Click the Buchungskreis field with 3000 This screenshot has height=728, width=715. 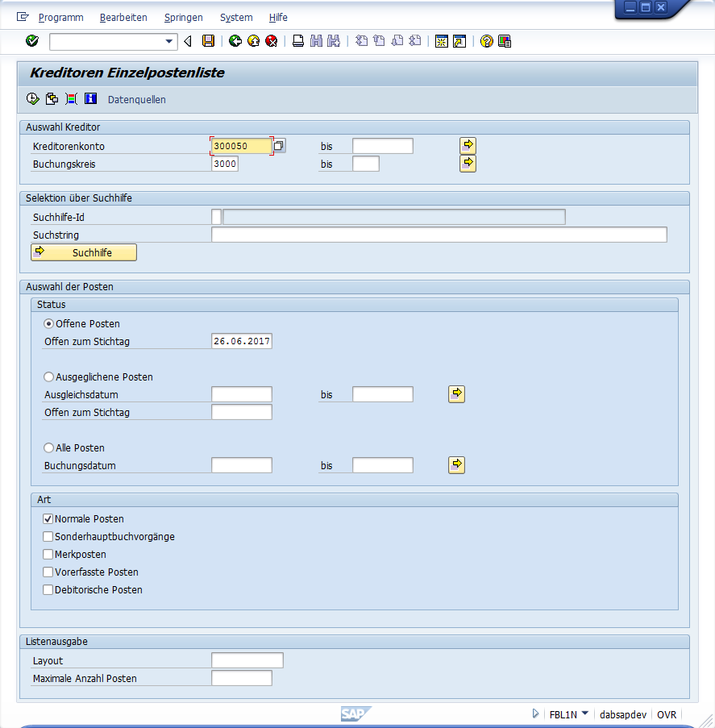click(225, 164)
